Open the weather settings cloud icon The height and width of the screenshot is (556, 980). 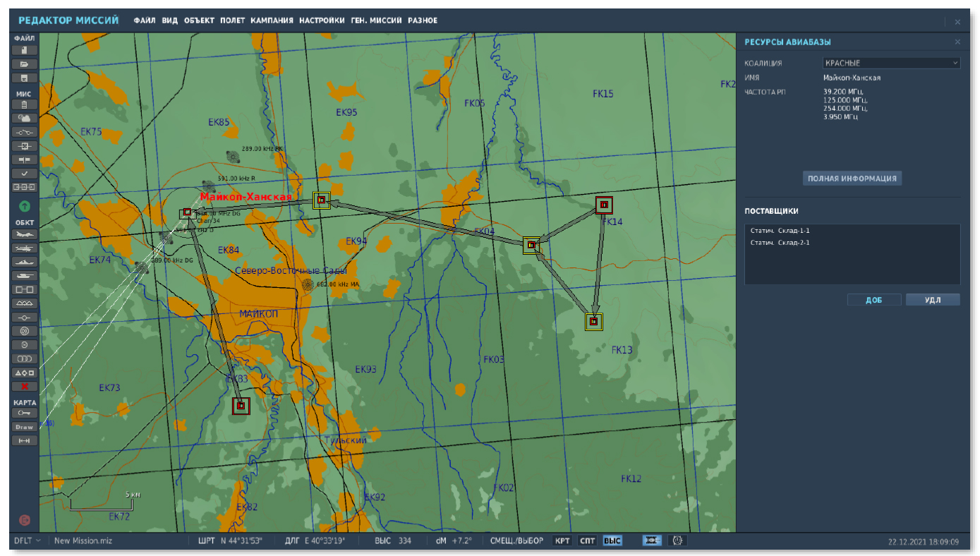(25, 118)
